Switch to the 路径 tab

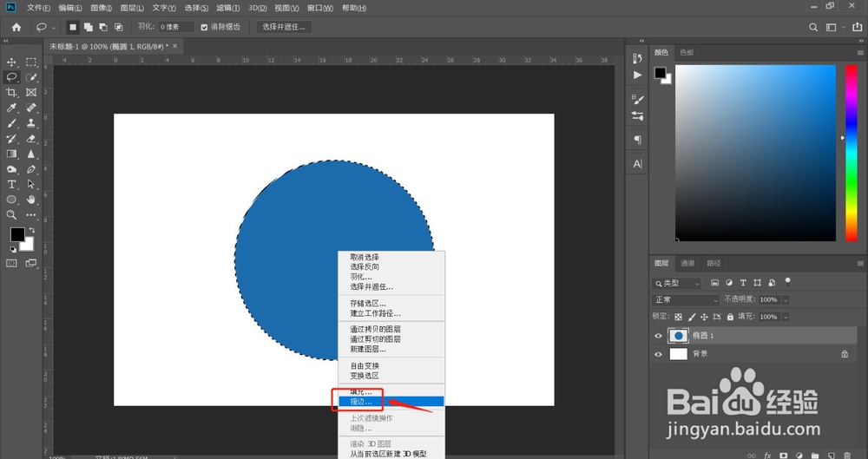pos(713,263)
